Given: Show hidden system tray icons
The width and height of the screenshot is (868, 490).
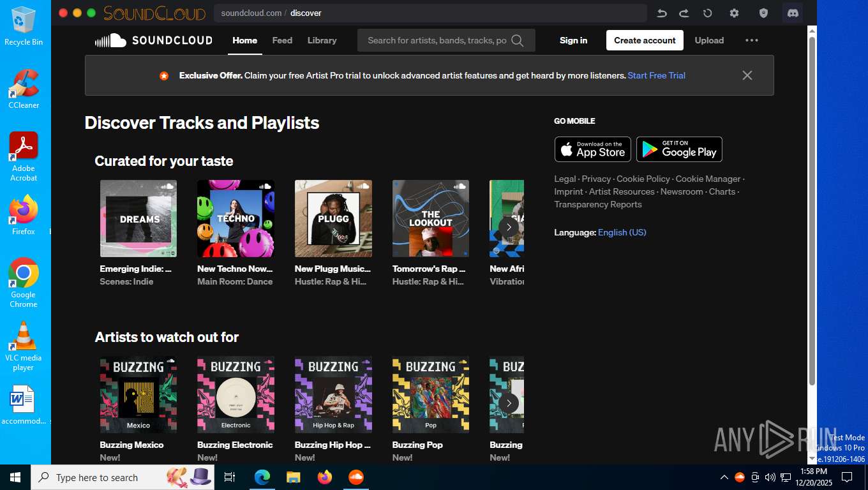Looking at the screenshot, I should pyautogui.click(x=724, y=477).
